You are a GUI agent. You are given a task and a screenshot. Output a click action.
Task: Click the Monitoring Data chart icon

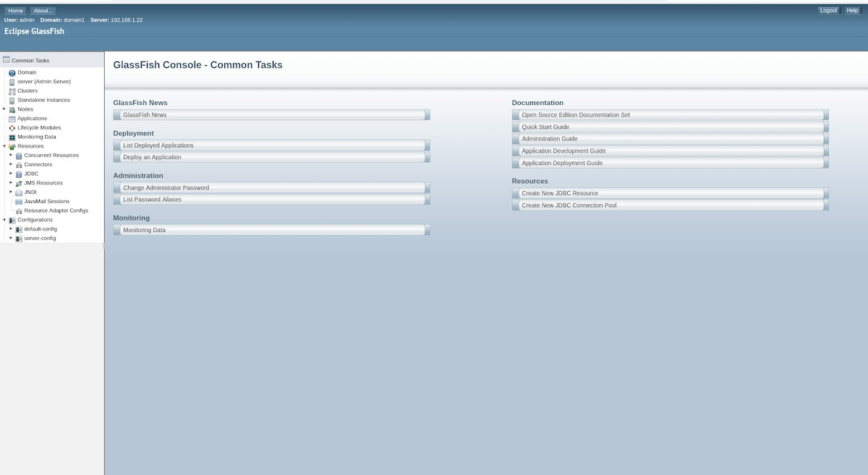pyautogui.click(x=11, y=137)
